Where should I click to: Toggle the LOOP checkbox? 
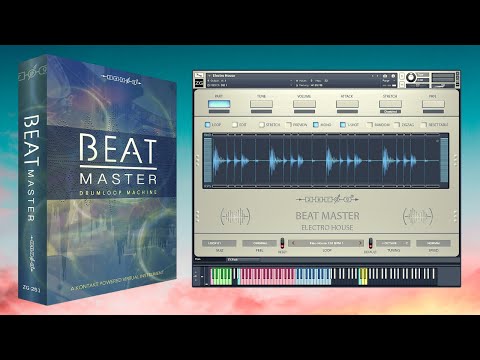click(x=207, y=125)
